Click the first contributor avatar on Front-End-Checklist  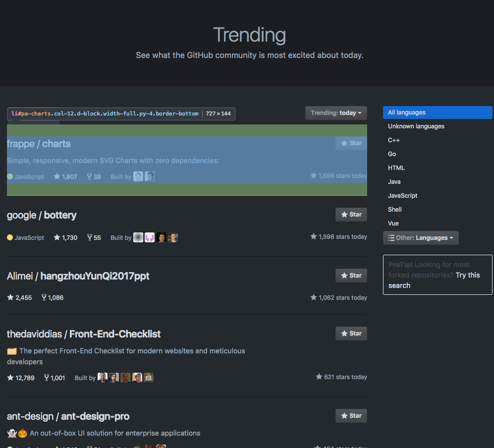click(102, 377)
